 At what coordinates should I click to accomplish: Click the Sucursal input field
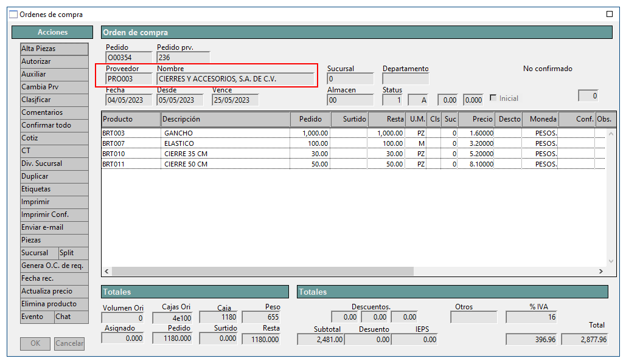350,79
